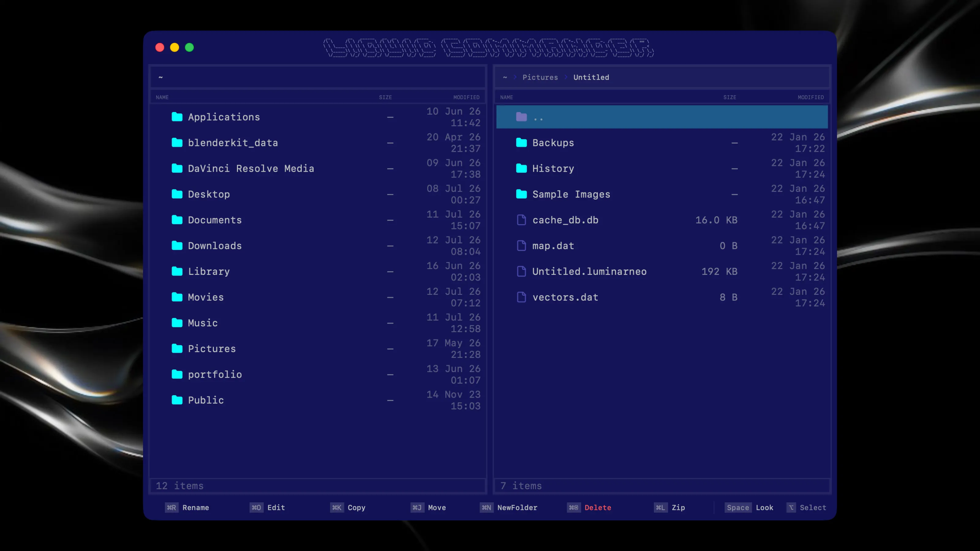Click the Public folder icon

point(177,400)
